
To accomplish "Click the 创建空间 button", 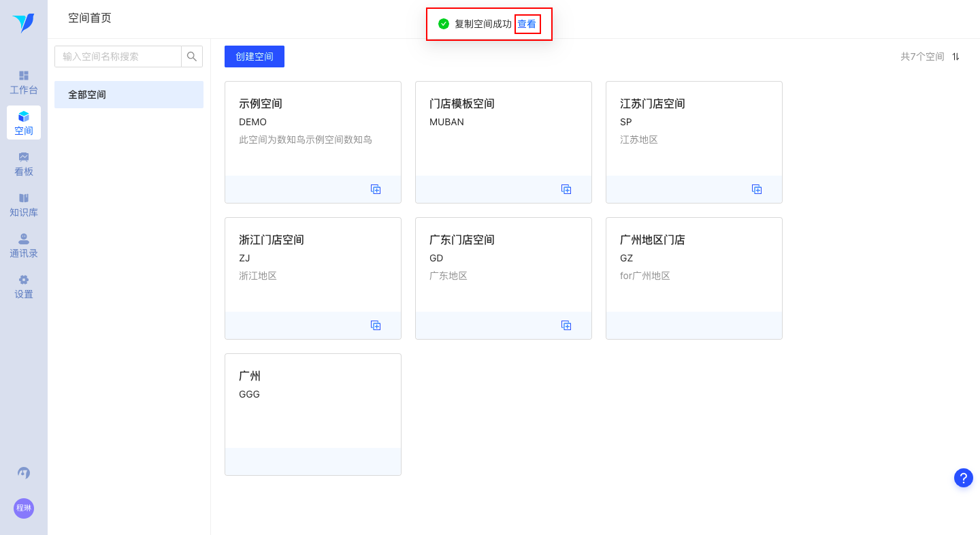I will tap(255, 56).
